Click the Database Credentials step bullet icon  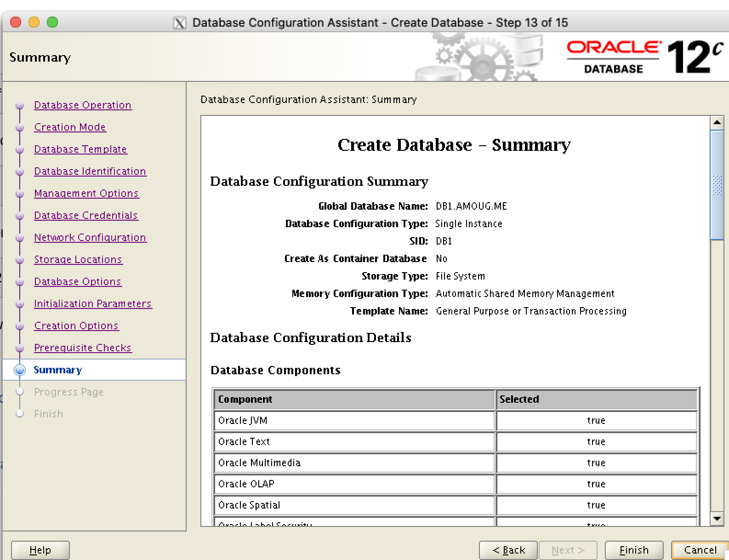coord(19,216)
